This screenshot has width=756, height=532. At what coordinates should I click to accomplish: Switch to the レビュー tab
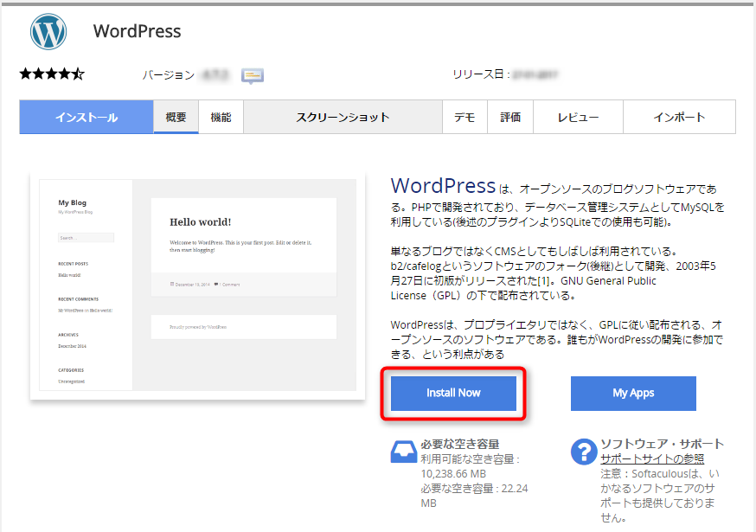[578, 117]
